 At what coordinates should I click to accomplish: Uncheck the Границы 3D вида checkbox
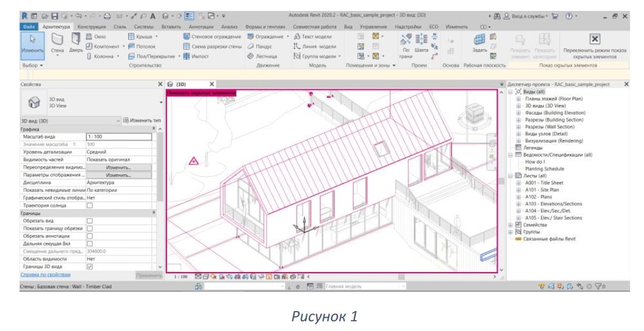tap(89, 267)
